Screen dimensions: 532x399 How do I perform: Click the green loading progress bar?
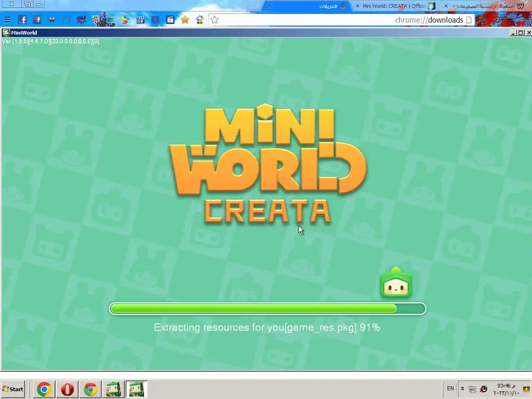tap(267, 309)
